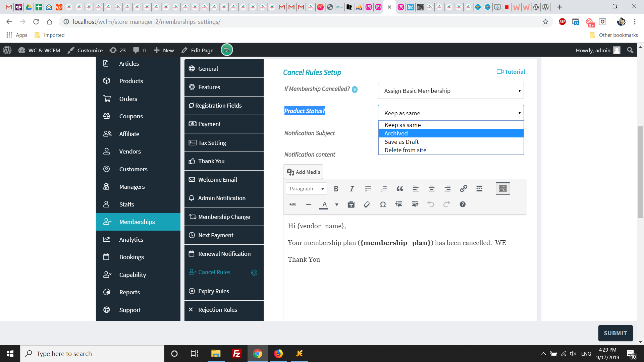This screenshot has height=362, width=644.
Task: Insert Read More tag
Action: (479, 189)
